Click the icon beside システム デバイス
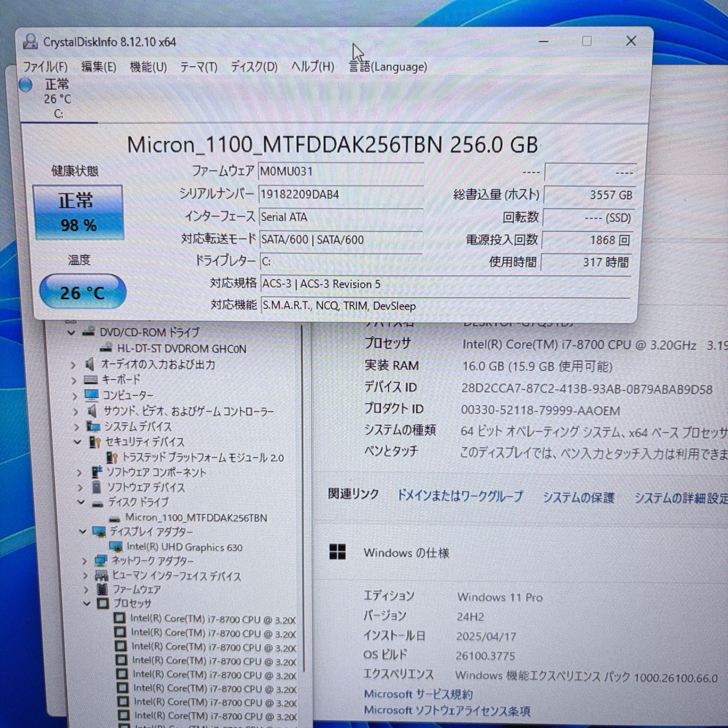The image size is (728, 728). 94,427
